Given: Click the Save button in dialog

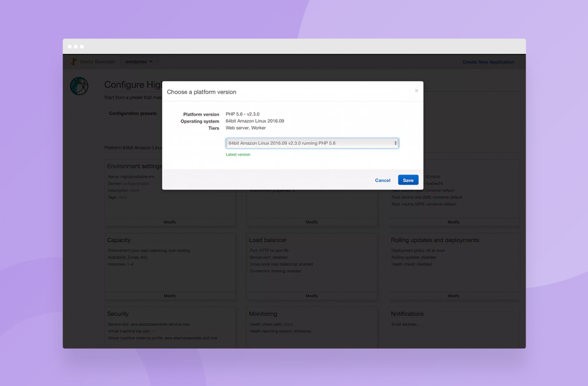Looking at the screenshot, I should click(x=408, y=180).
